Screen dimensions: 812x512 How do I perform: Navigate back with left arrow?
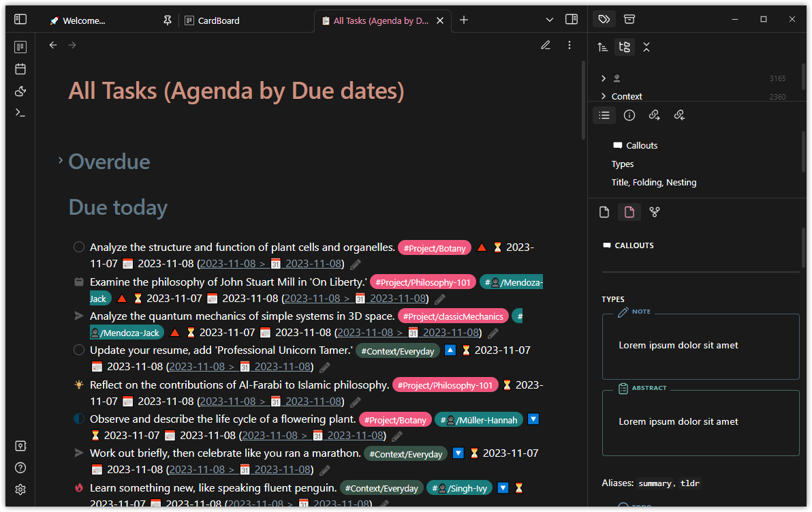[53, 45]
